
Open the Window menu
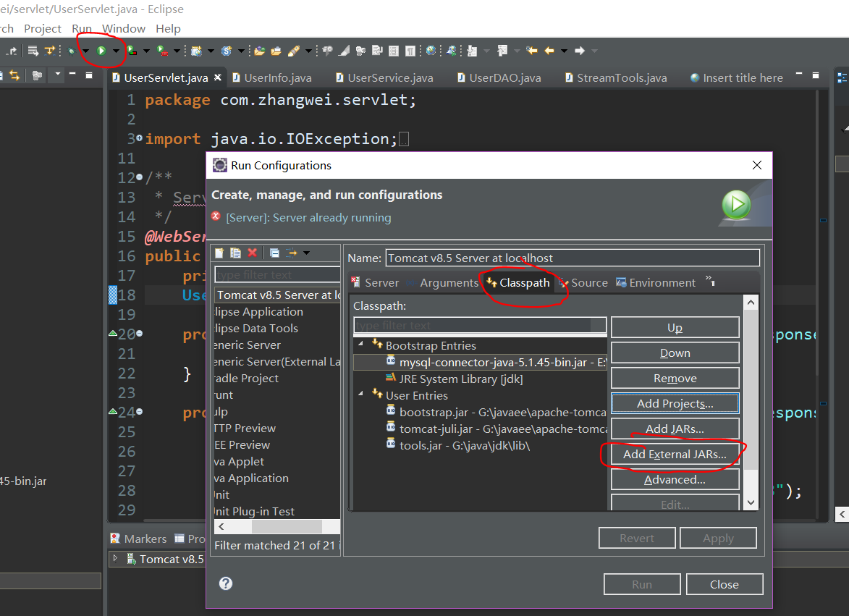[x=124, y=29]
